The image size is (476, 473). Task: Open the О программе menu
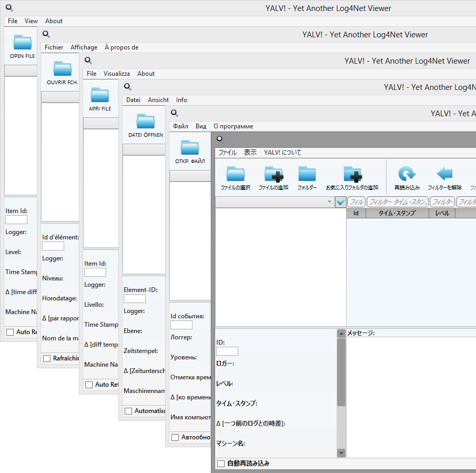[233, 126]
